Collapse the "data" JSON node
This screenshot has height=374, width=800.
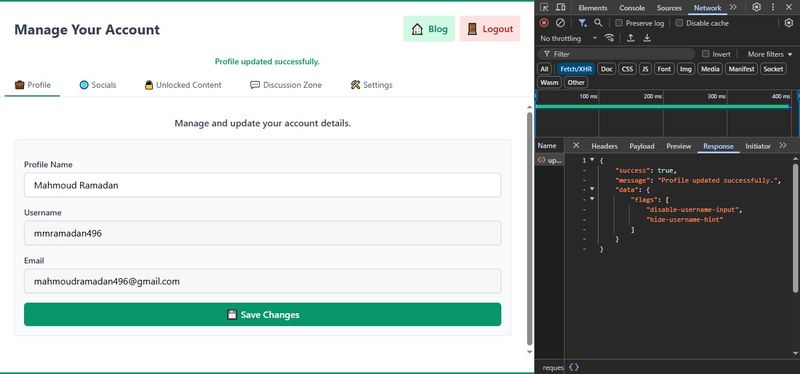(592, 189)
